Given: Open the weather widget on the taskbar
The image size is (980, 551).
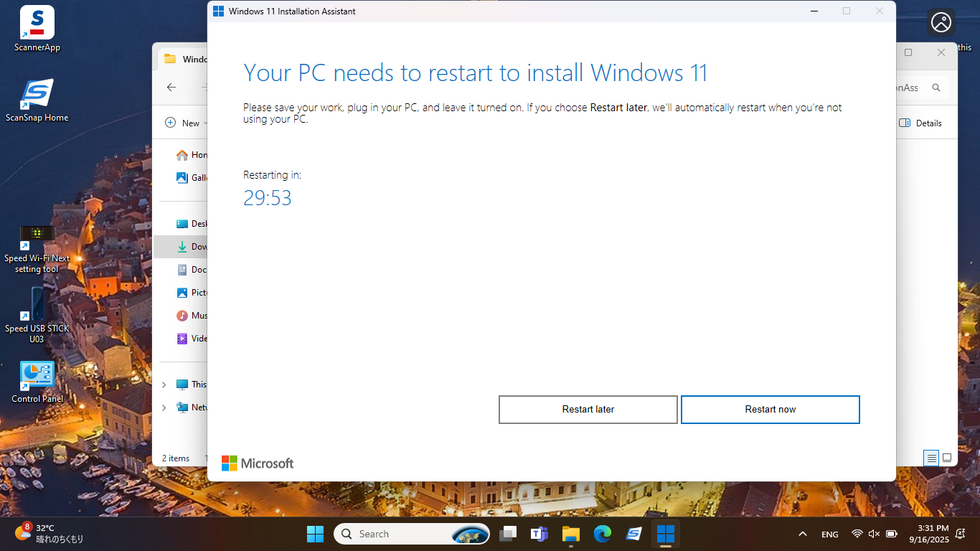Looking at the screenshot, I should 49,534.
